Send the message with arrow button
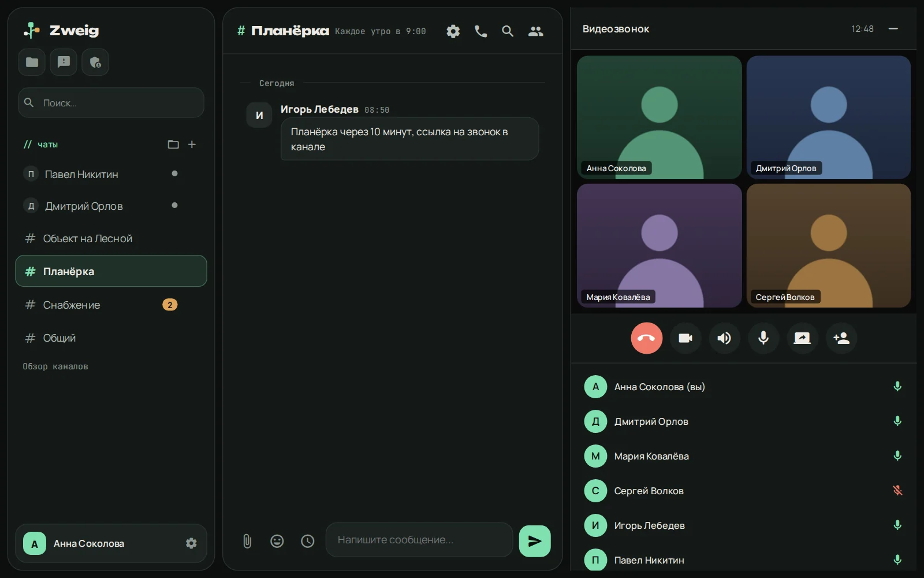 535,541
